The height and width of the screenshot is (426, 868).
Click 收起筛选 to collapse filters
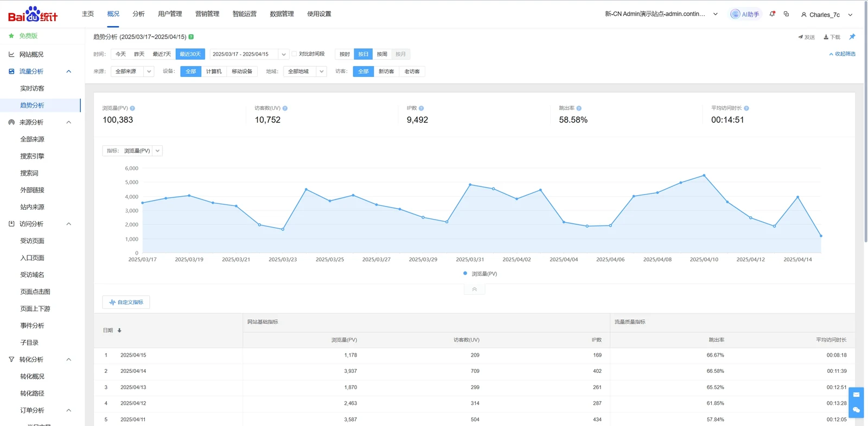[843, 54]
